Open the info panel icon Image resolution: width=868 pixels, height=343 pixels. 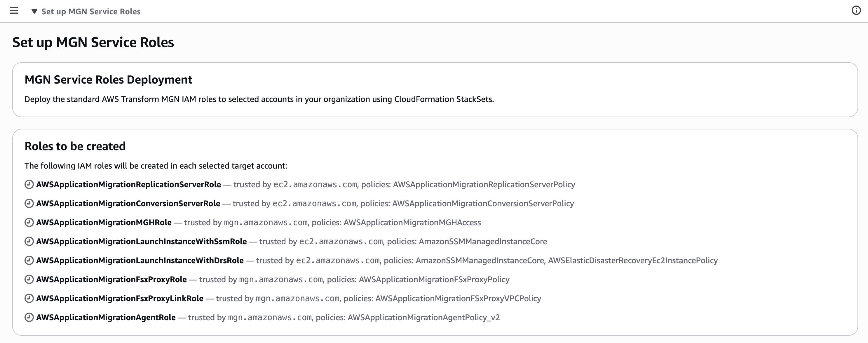(x=856, y=11)
